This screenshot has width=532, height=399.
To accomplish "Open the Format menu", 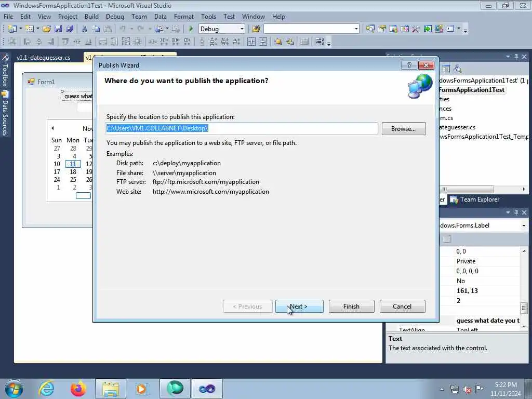I will point(183,16).
